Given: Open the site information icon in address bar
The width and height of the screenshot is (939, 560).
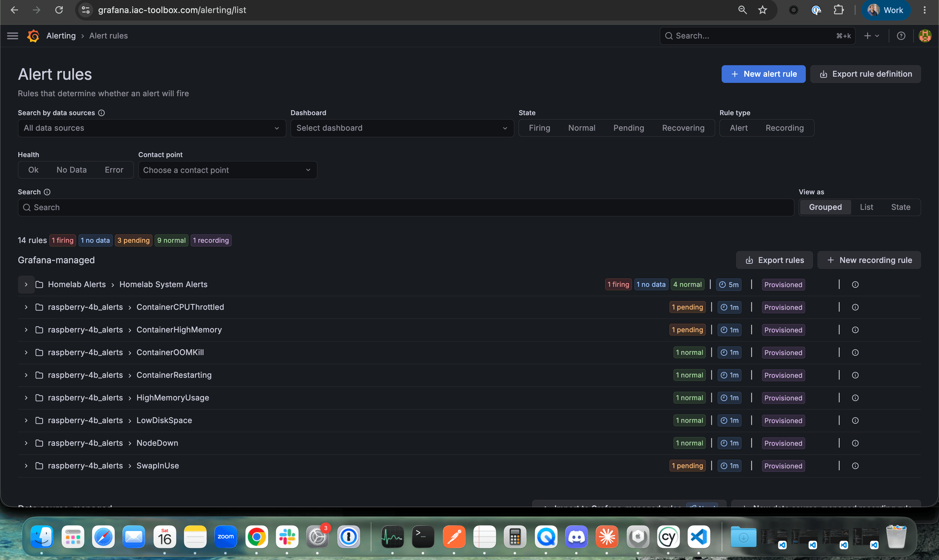Looking at the screenshot, I should [86, 10].
